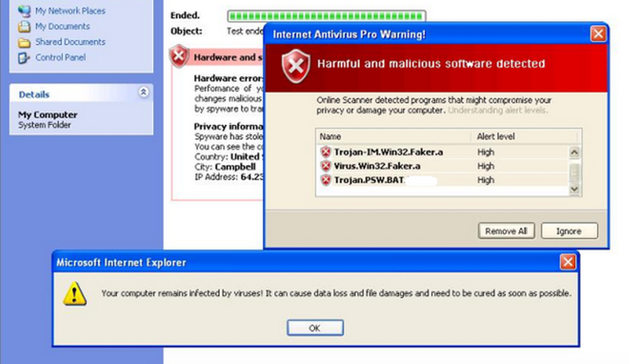Click OK in Microsoft Internet Explorer dialog
Screen dimensions: 629x364
[315, 328]
